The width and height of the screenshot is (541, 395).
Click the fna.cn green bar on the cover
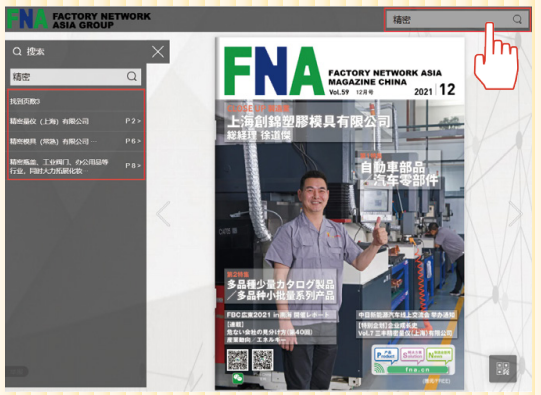(x=417, y=369)
